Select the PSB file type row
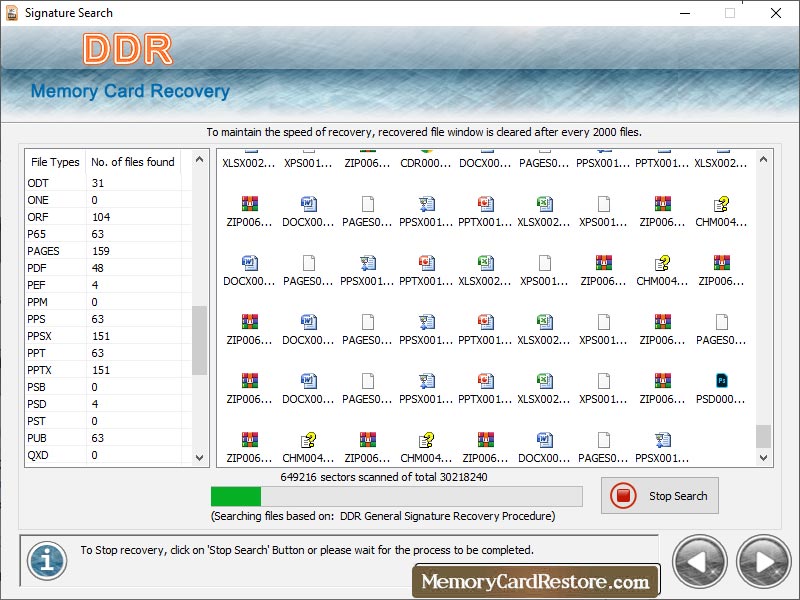The height and width of the screenshot is (600, 800). (109, 387)
